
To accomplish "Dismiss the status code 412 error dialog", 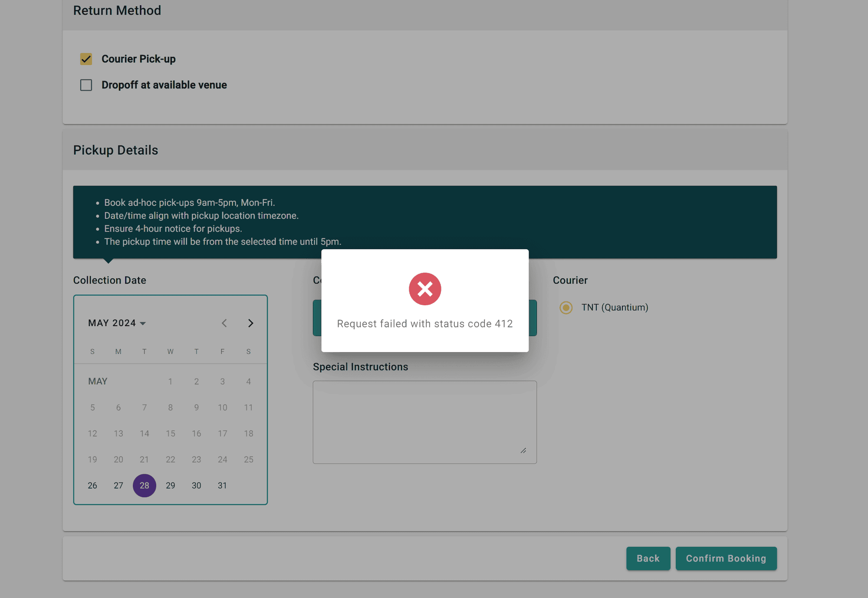I will pyautogui.click(x=425, y=289).
